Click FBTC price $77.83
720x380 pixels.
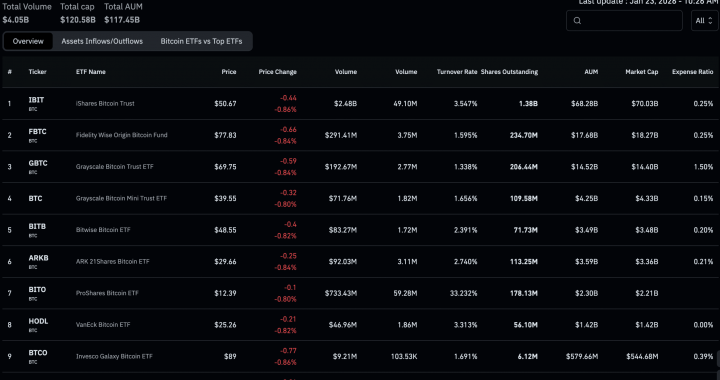tap(225, 135)
